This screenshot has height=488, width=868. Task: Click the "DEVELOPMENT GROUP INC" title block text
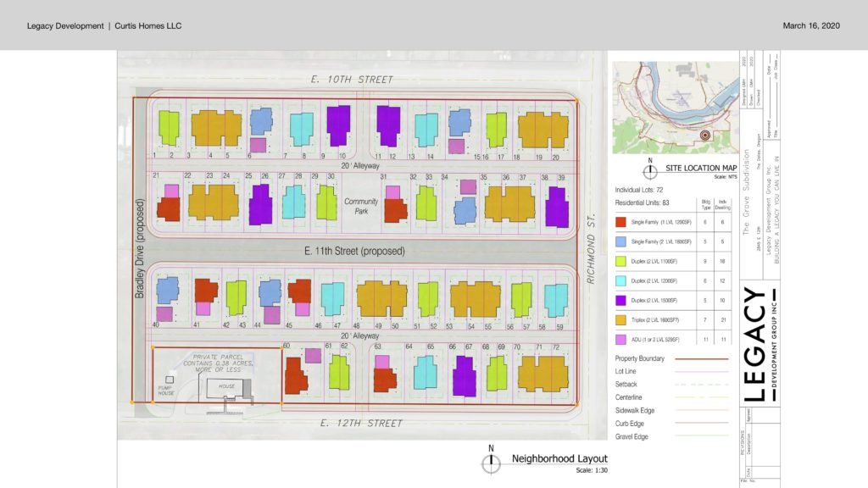[775, 345]
